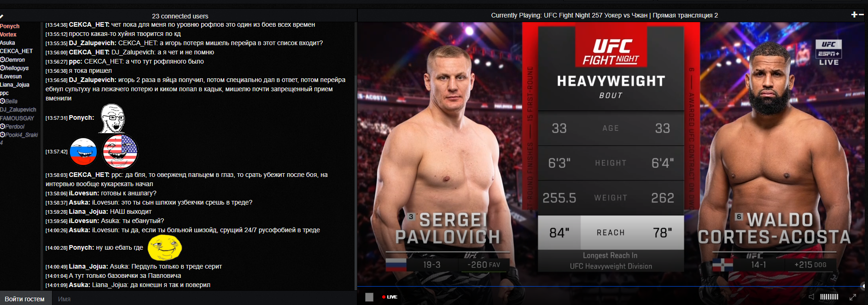Adjust the volume bars slider
868x305 pixels.
tap(829, 297)
